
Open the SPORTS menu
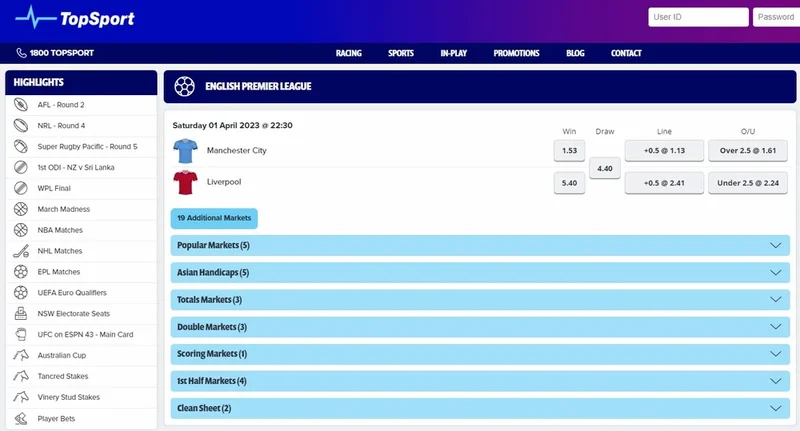[401, 53]
